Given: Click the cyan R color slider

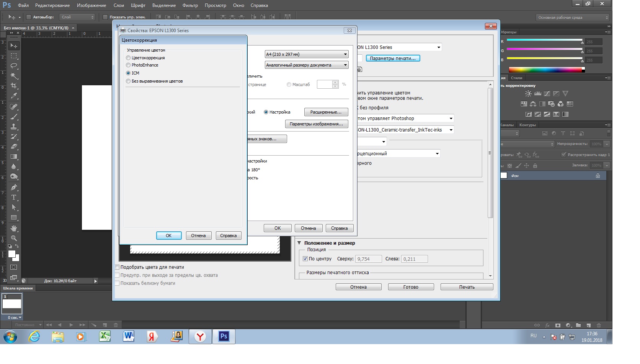Looking at the screenshot, I should [x=544, y=40].
